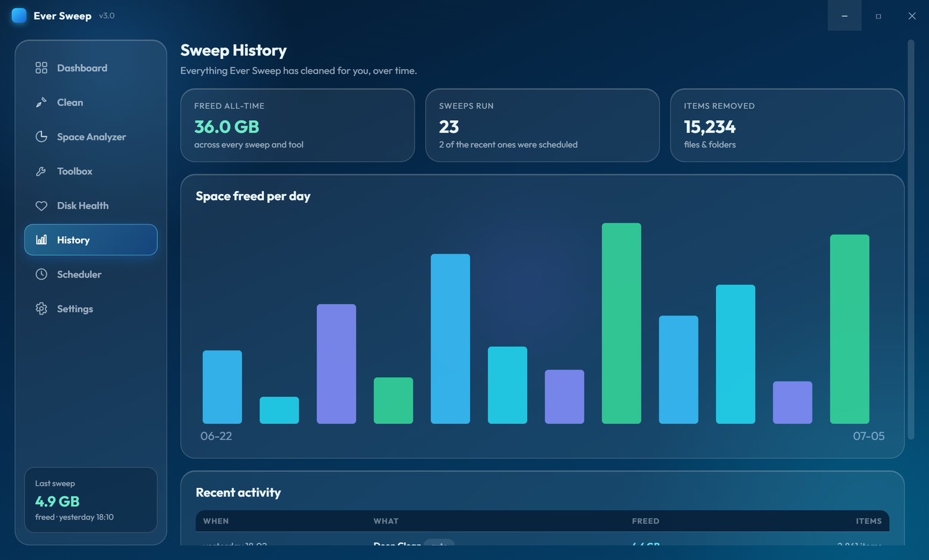Click the ITEMS column header
929x560 pixels.
869,521
